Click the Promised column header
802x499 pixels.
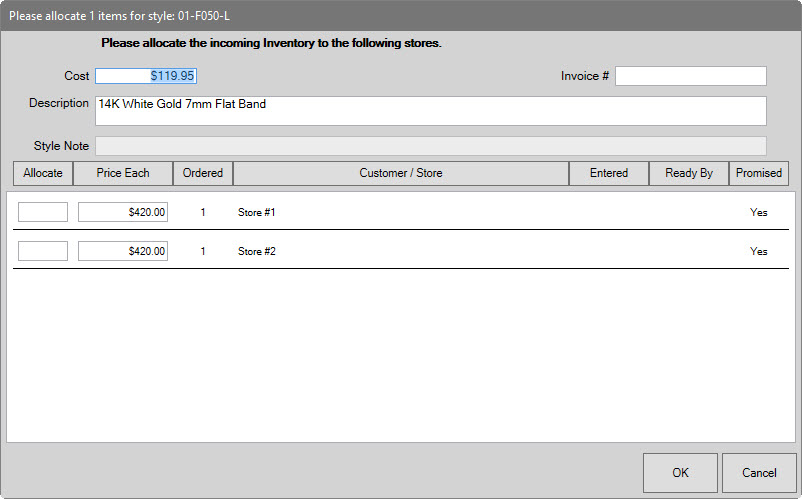759,173
